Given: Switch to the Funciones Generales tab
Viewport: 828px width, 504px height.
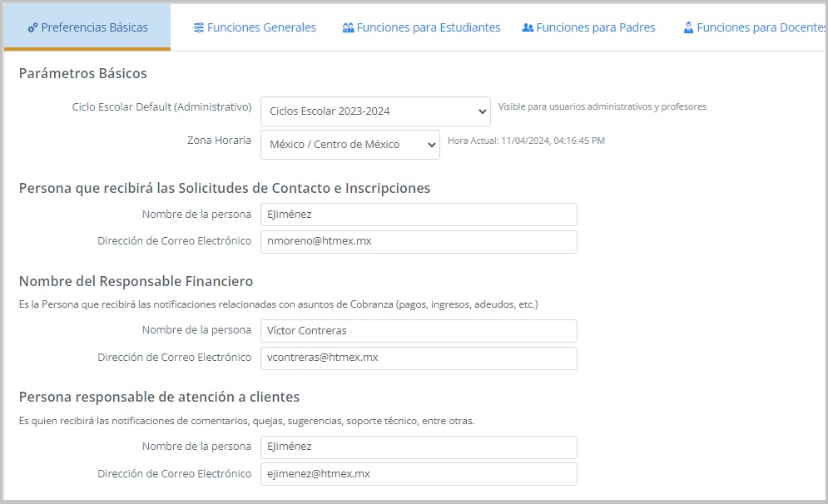Looking at the screenshot, I should [x=260, y=27].
